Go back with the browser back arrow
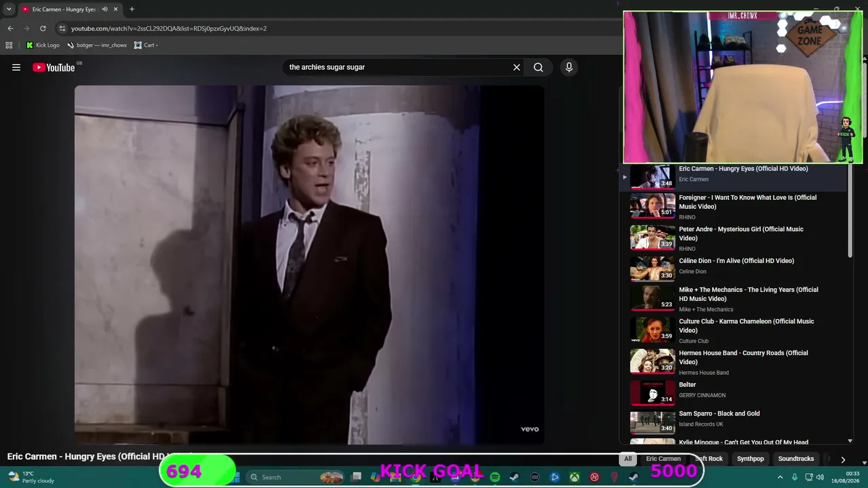The width and height of the screenshot is (868, 488). (x=10, y=28)
